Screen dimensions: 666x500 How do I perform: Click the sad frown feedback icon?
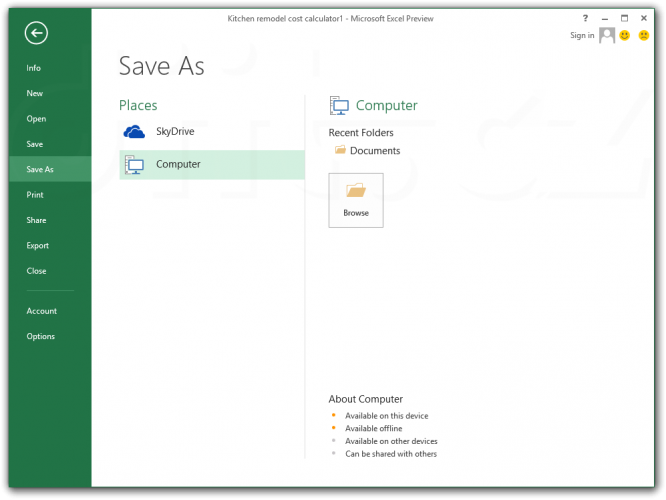tap(644, 35)
